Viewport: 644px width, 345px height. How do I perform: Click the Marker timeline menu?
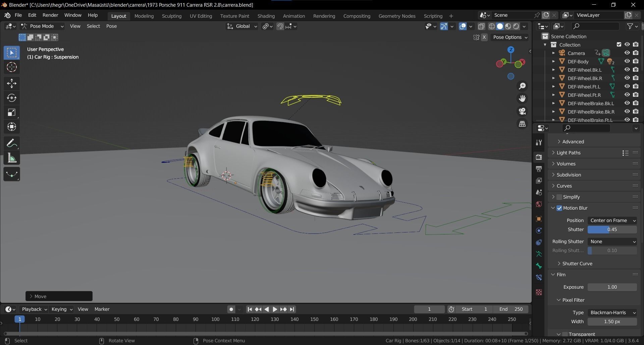tap(102, 309)
